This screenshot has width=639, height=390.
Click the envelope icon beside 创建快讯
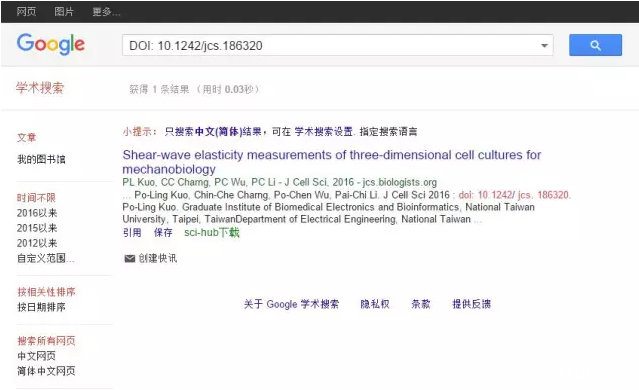point(130,258)
